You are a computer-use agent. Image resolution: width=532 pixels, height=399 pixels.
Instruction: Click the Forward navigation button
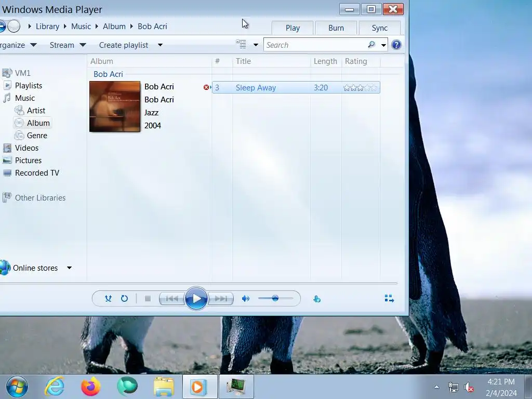point(14,26)
